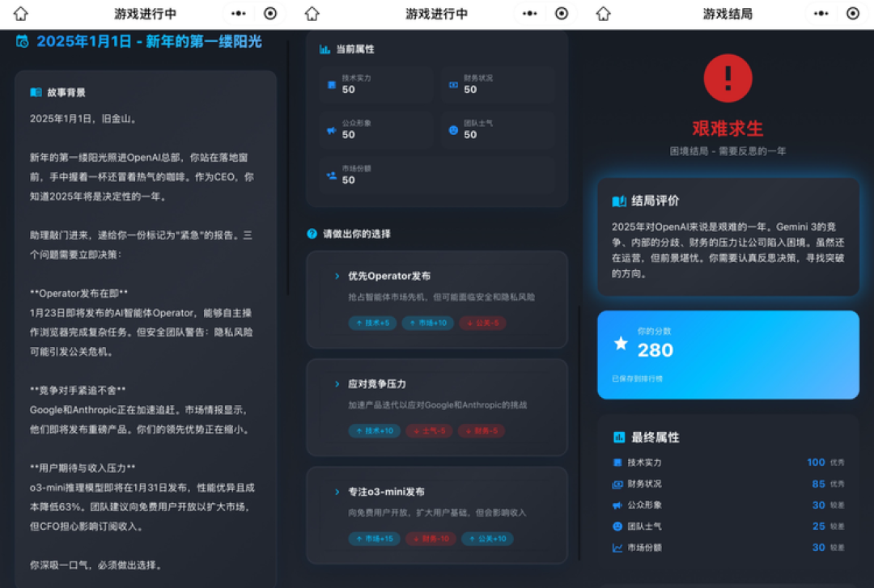Click 市场份额 line chart icon in final attributes
The image size is (874, 588).
617,548
